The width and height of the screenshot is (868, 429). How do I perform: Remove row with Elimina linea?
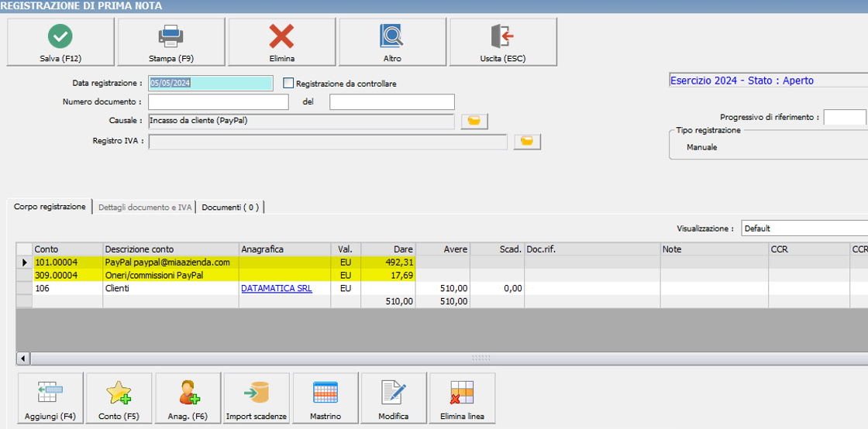(462, 398)
